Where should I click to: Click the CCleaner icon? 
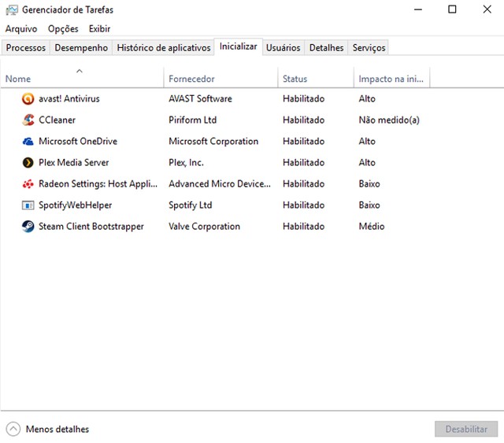(28, 120)
